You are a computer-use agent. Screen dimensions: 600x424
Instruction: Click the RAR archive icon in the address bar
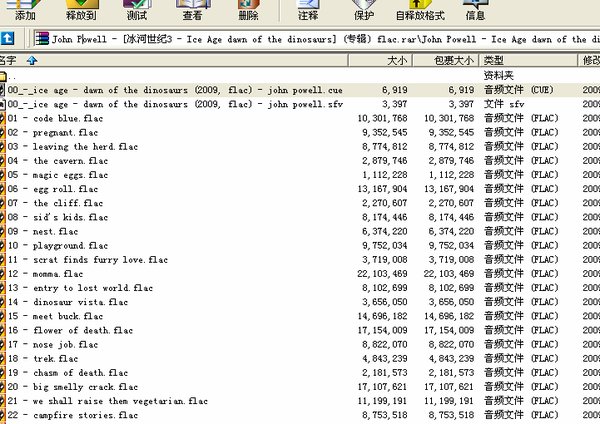(42, 39)
